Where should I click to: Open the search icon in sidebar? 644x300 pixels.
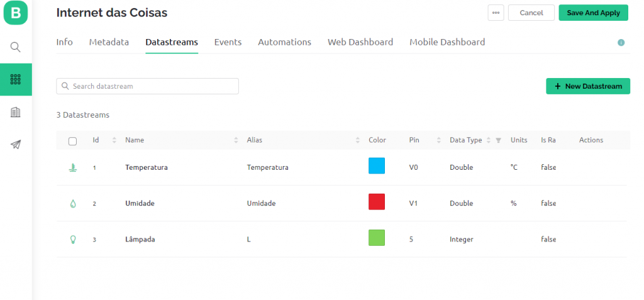click(15, 47)
